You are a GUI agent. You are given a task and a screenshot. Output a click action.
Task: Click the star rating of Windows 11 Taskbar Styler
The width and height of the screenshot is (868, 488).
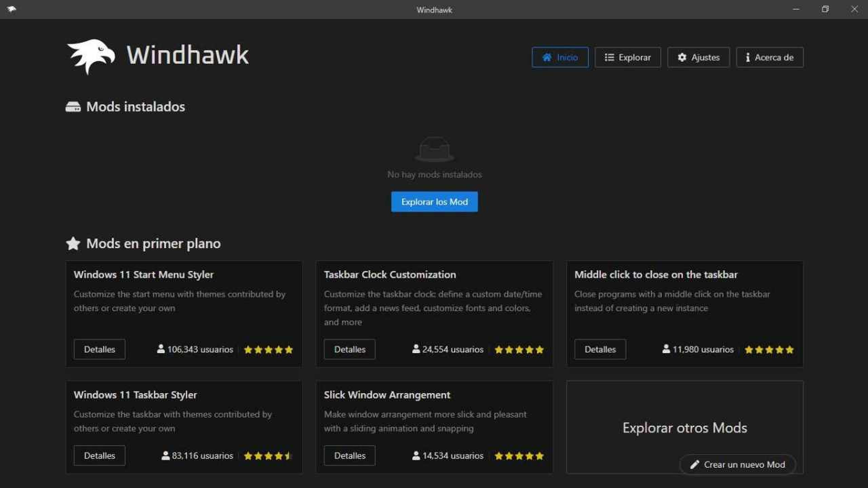[268, 456]
